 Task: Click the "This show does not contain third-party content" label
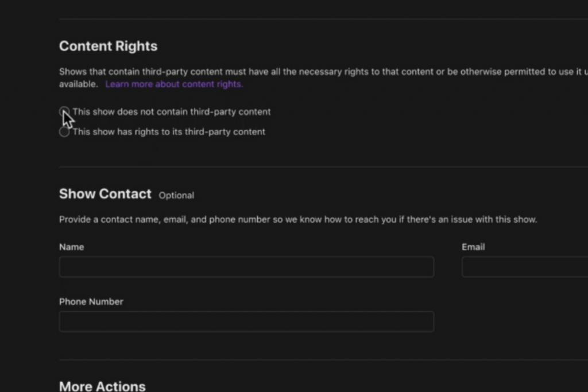coord(171,112)
